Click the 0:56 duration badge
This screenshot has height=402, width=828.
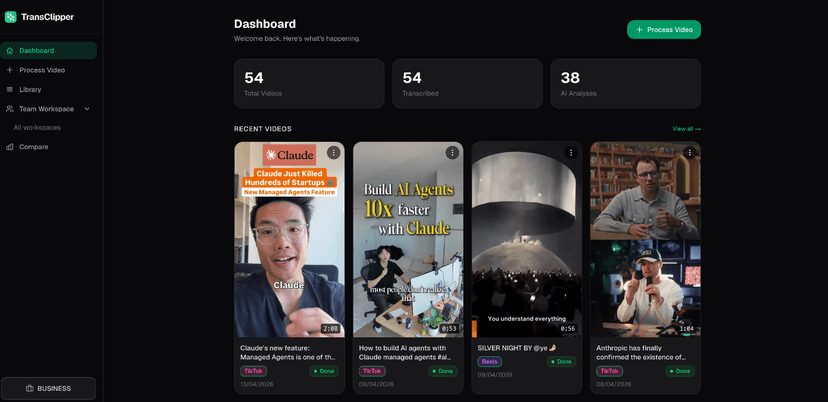click(568, 329)
